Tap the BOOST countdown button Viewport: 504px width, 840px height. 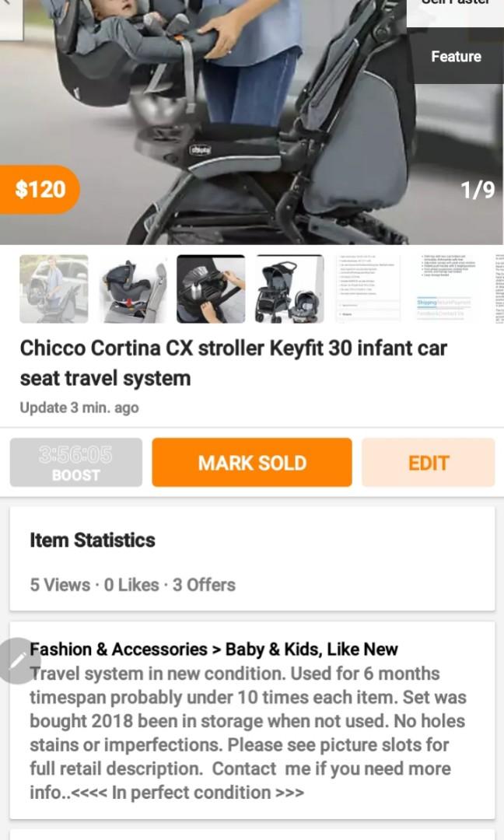(76, 463)
